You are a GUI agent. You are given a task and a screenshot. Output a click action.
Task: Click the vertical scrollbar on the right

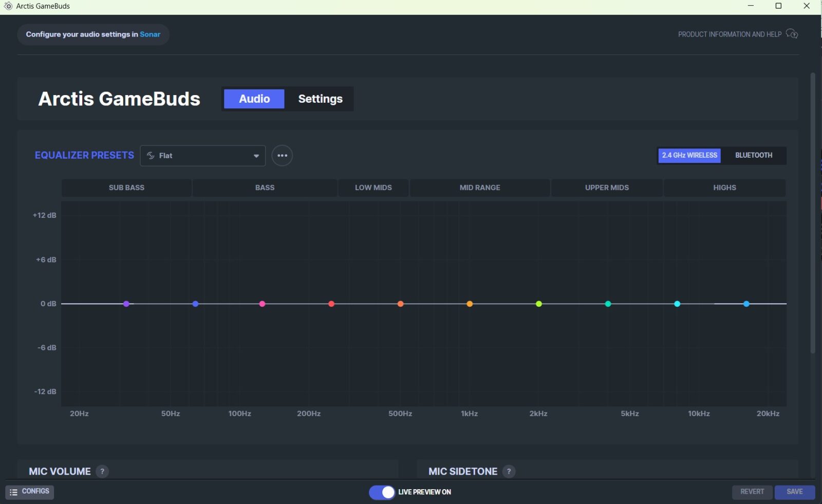[812, 213]
